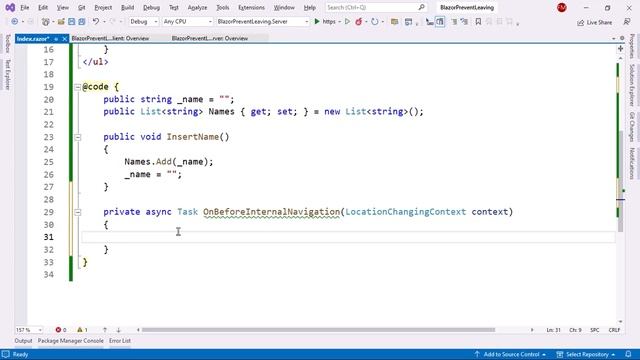
Task: Click the Find in Files folder icon
Action: click(x=394, y=22)
